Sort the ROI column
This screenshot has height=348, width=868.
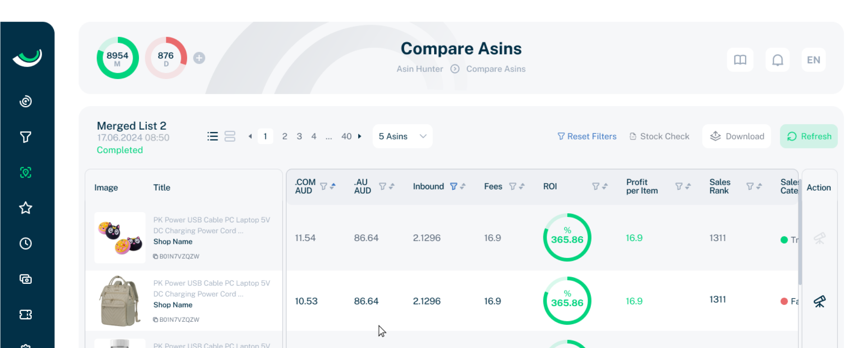pos(605,186)
